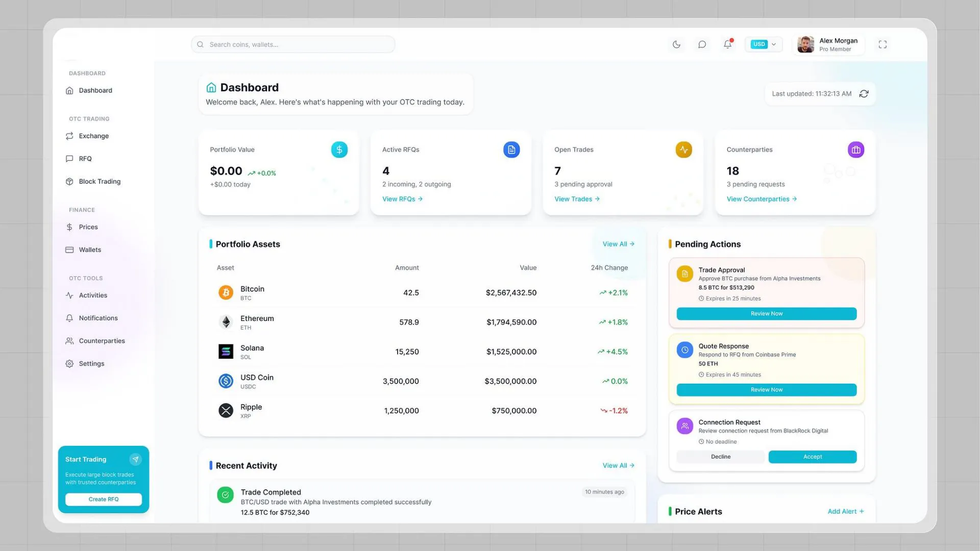This screenshot has height=551, width=980.
Task: Review Now for Quote Response
Action: tap(766, 390)
